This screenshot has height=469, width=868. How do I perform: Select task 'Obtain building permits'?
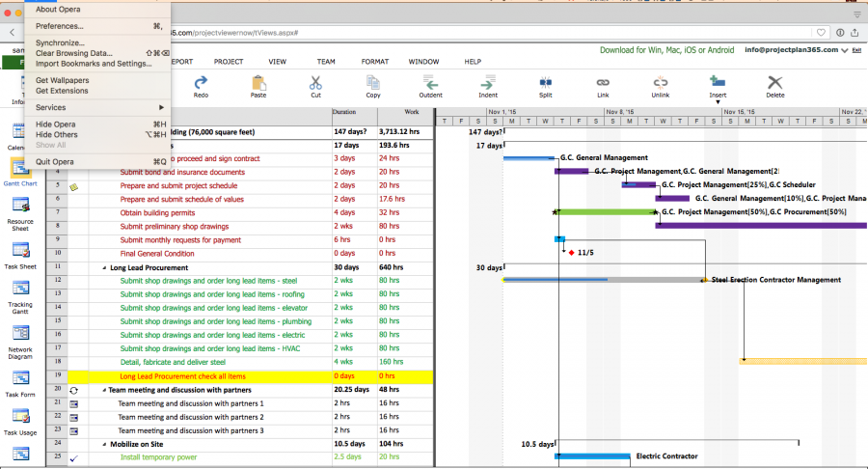click(x=157, y=212)
